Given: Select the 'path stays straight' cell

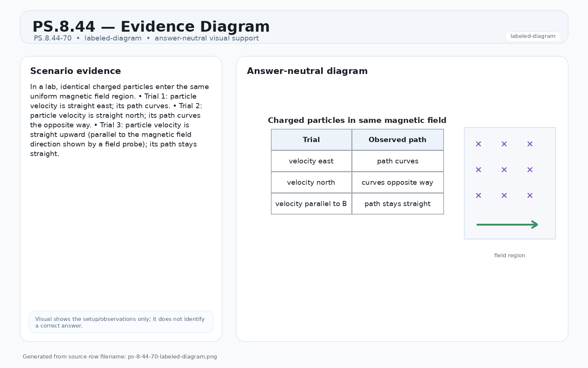Looking at the screenshot, I should pyautogui.click(x=398, y=204).
